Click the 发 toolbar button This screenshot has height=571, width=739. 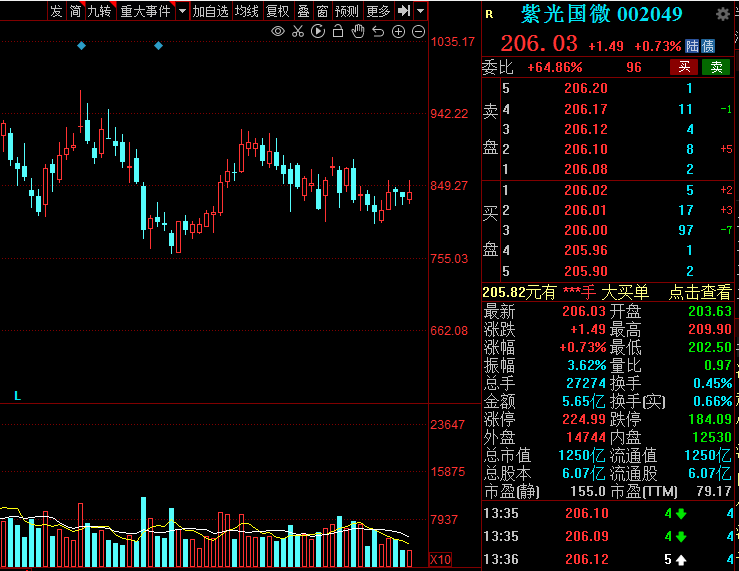click(x=57, y=11)
